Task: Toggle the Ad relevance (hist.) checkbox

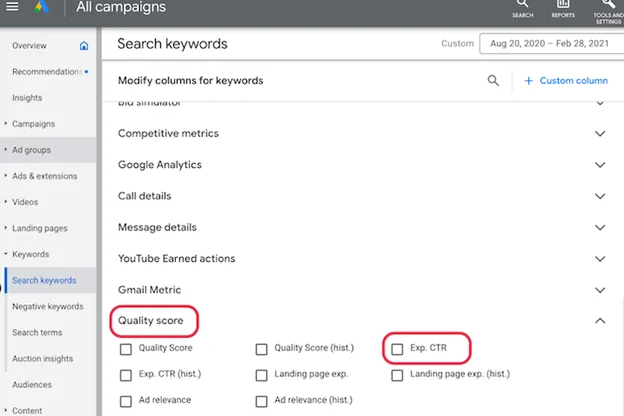Action: (261, 401)
